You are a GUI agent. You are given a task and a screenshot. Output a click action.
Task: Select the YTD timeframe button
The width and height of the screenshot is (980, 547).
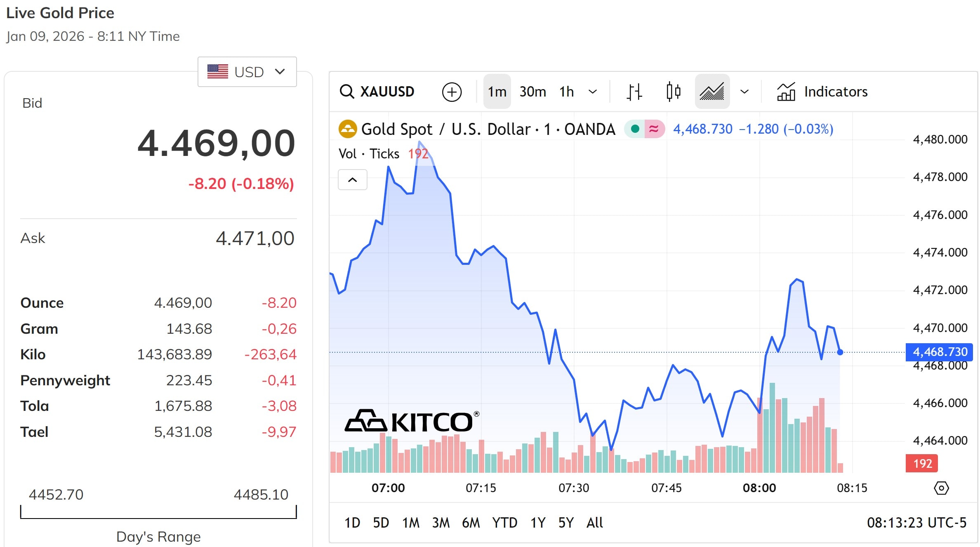click(x=505, y=522)
